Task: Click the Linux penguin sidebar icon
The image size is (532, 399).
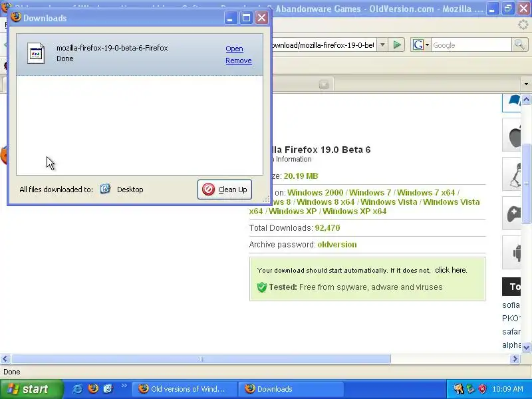Action: pyautogui.click(x=512, y=174)
